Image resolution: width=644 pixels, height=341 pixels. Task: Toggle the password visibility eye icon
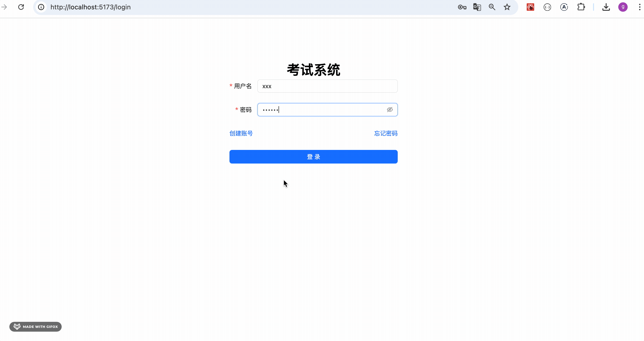[x=390, y=110]
